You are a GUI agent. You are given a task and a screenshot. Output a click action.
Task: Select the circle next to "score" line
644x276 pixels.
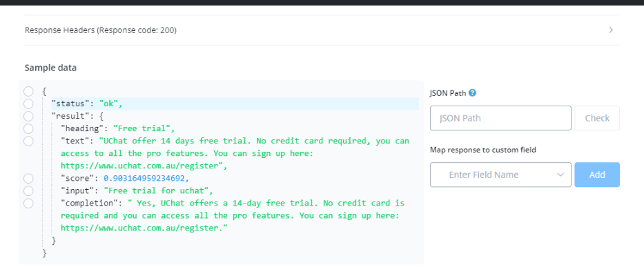28,178
